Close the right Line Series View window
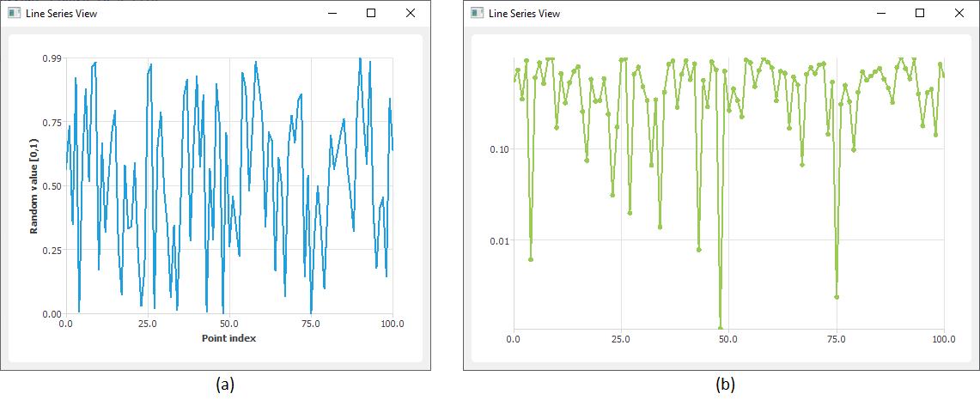 pyautogui.click(x=959, y=13)
